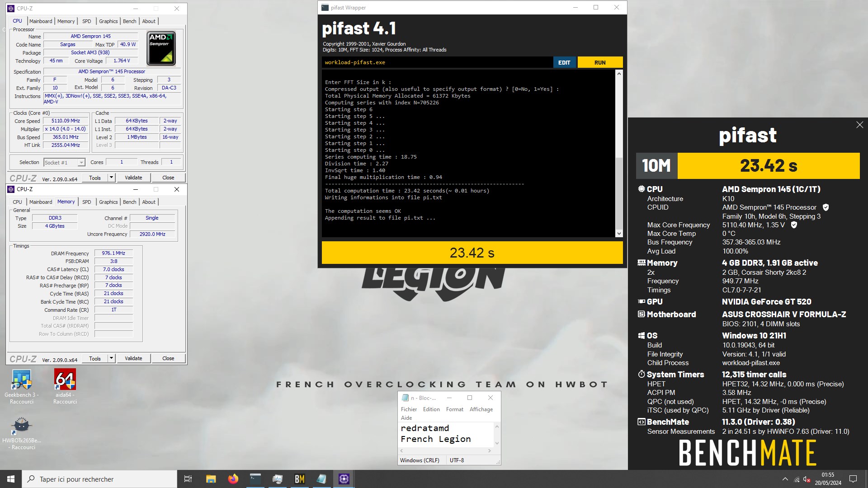This screenshot has height=488, width=868.
Task: Click pifast console scroll-up arrow
Action: [x=619, y=74]
